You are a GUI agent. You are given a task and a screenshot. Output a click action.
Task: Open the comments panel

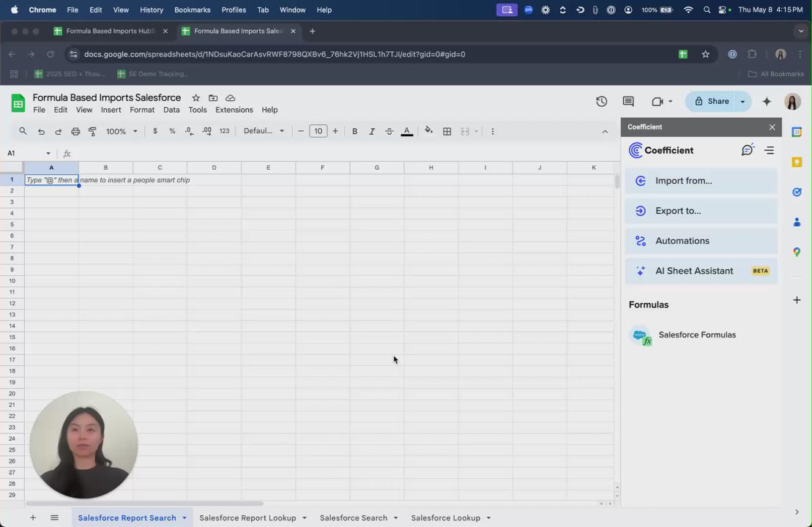pyautogui.click(x=628, y=102)
